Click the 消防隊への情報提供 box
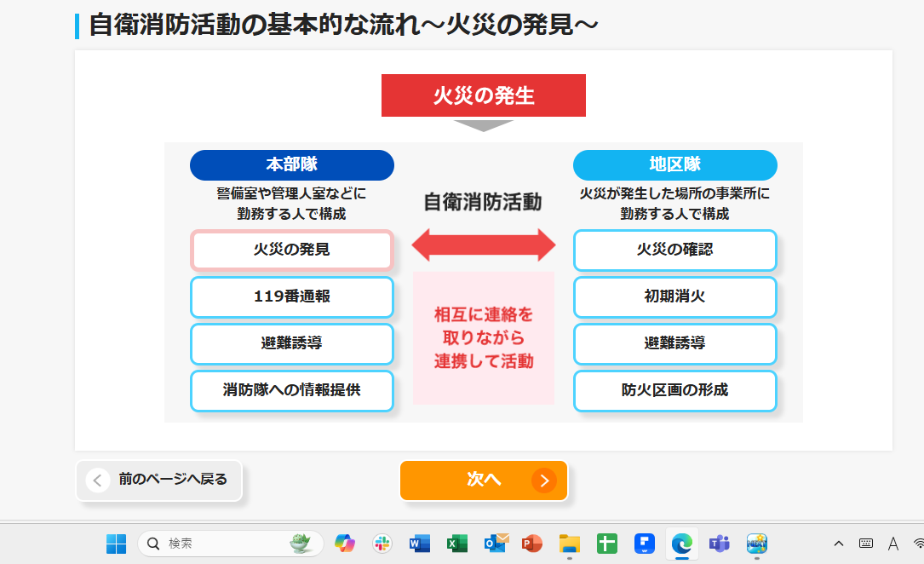The width and height of the screenshot is (924, 564). (291, 391)
